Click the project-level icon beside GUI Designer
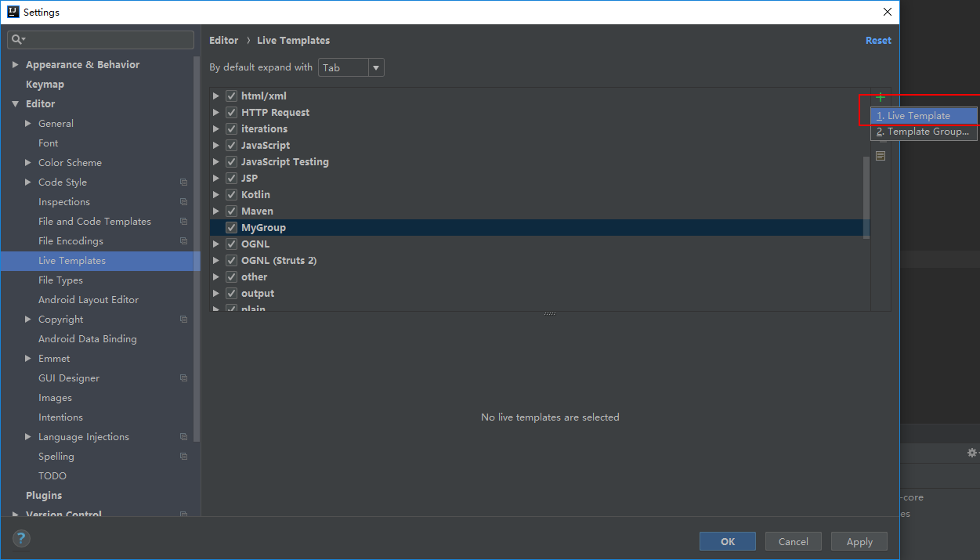This screenshot has width=980, height=560. 183,378
